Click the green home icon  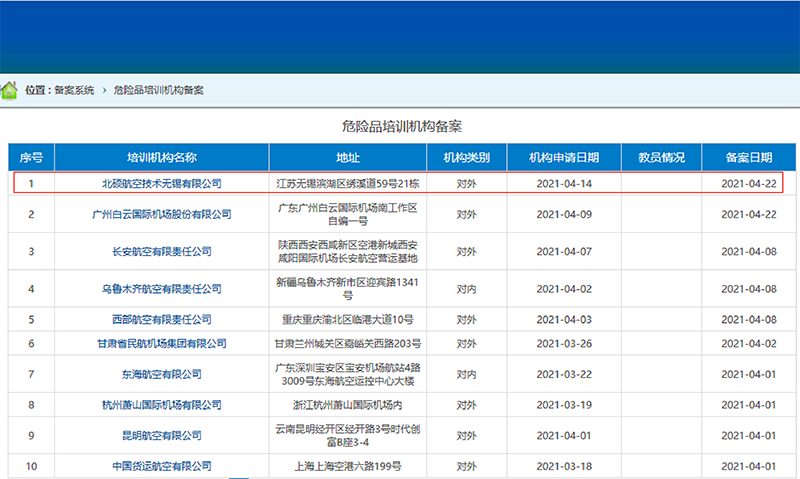(9, 90)
